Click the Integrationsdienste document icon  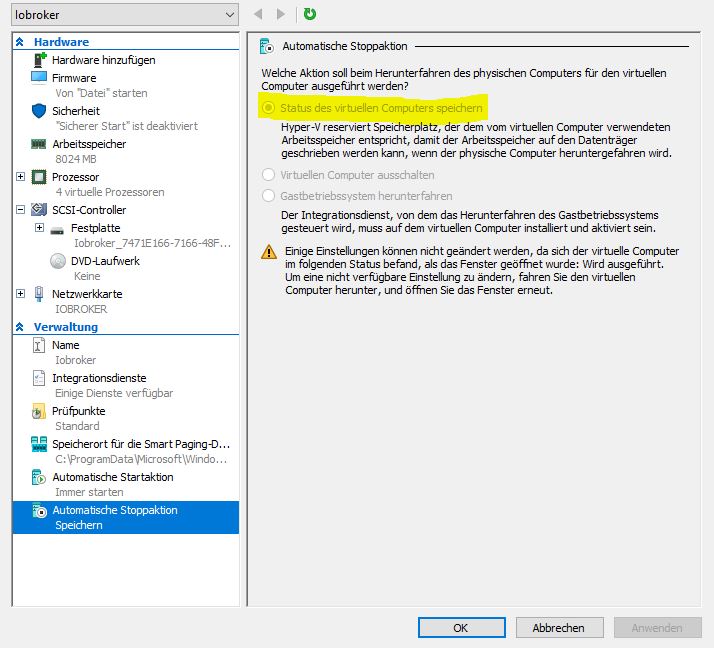tap(39, 378)
